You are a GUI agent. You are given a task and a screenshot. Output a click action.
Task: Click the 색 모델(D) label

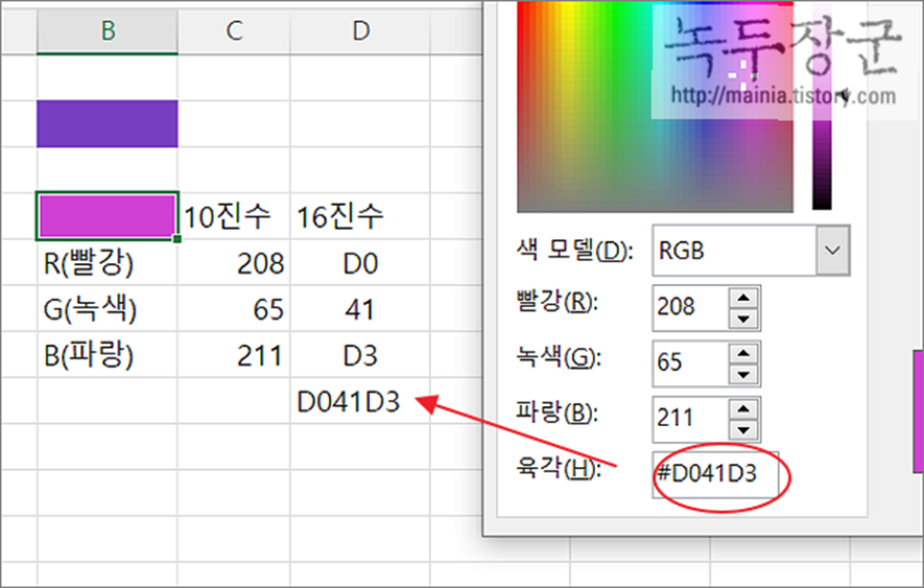point(575,250)
